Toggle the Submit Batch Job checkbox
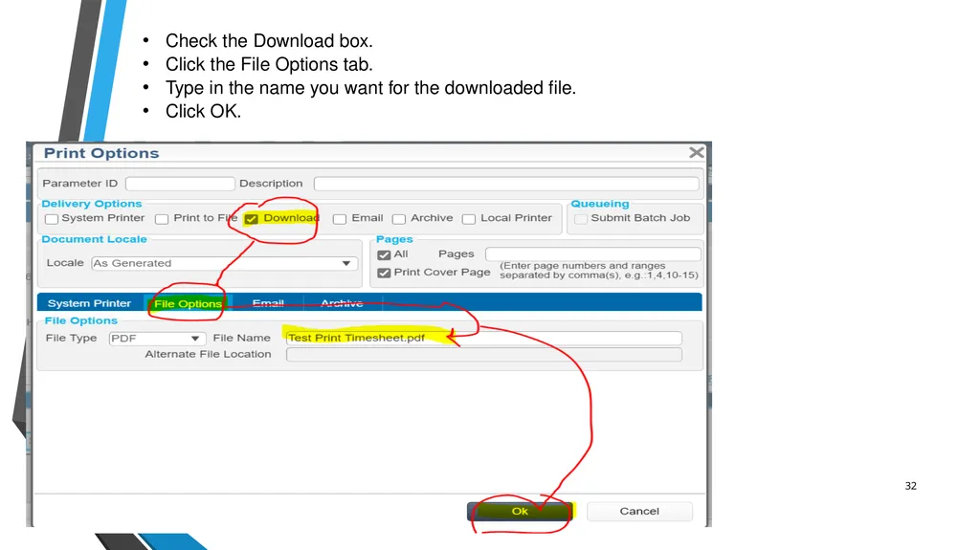980x550 pixels. pos(581,219)
